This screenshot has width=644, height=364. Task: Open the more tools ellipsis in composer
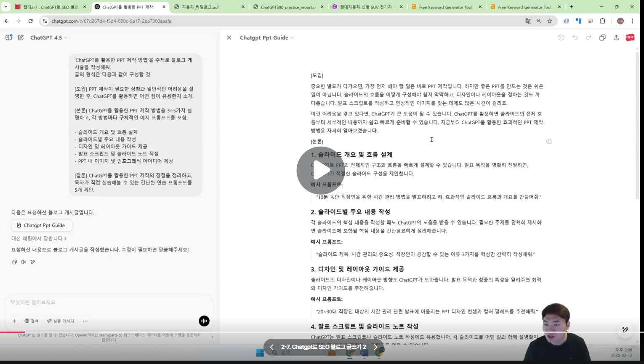point(85,321)
